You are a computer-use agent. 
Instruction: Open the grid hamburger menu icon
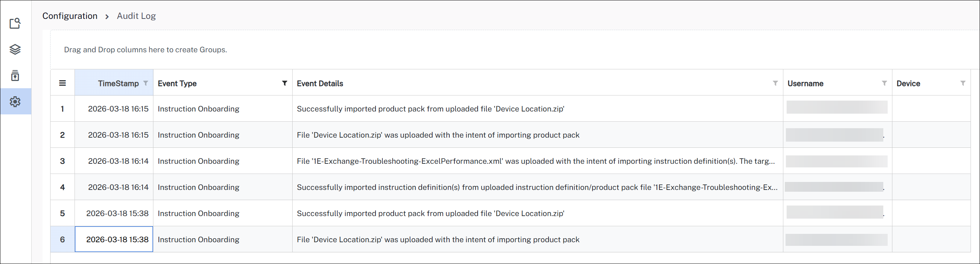click(x=63, y=83)
